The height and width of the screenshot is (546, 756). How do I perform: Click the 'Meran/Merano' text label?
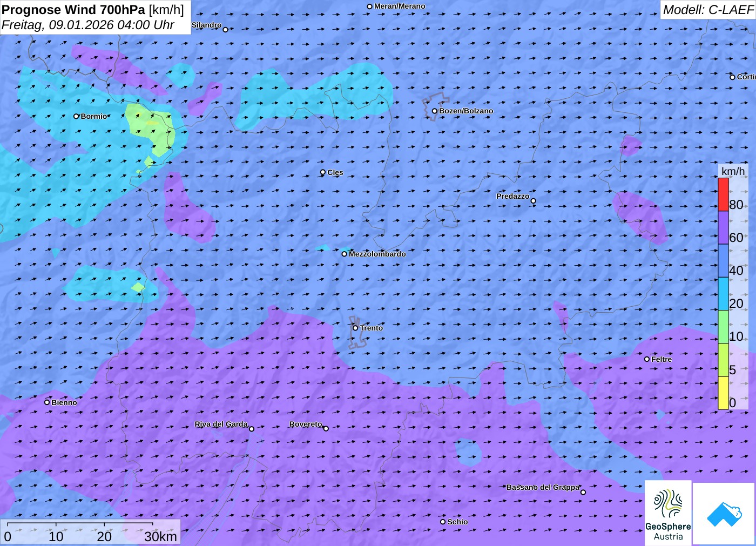(x=400, y=6)
